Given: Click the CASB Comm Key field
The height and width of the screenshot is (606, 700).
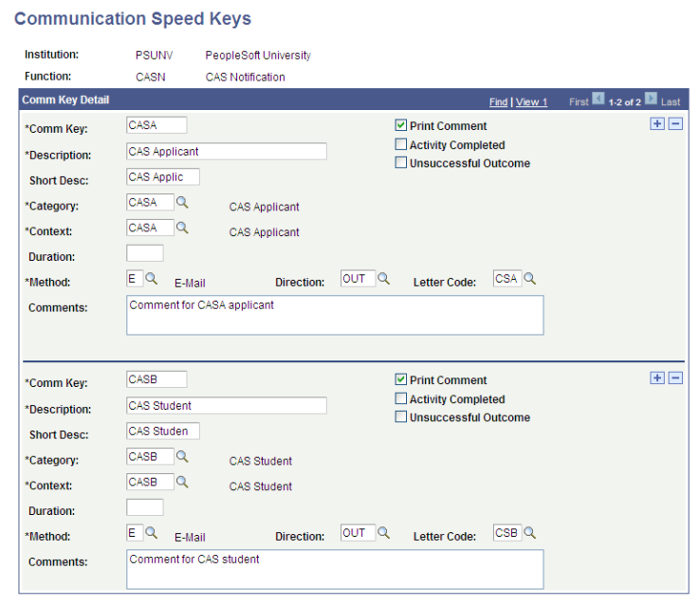Looking at the screenshot, I should [x=157, y=379].
